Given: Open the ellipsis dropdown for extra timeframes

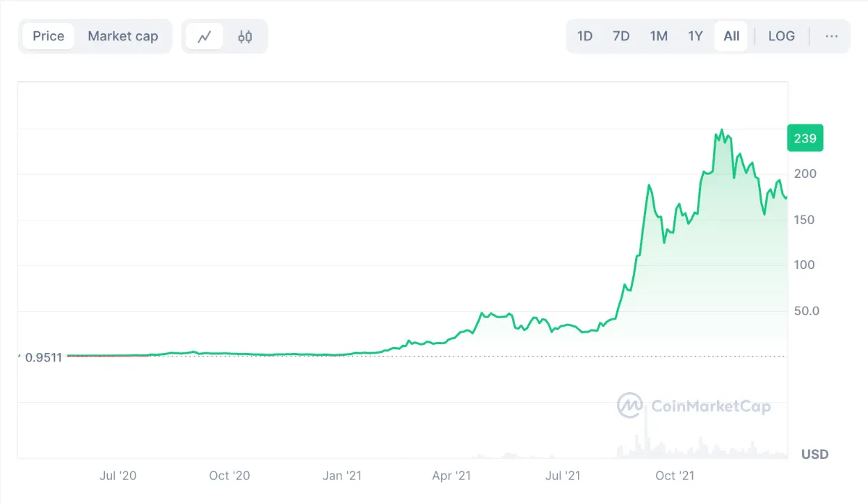Looking at the screenshot, I should point(830,36).
